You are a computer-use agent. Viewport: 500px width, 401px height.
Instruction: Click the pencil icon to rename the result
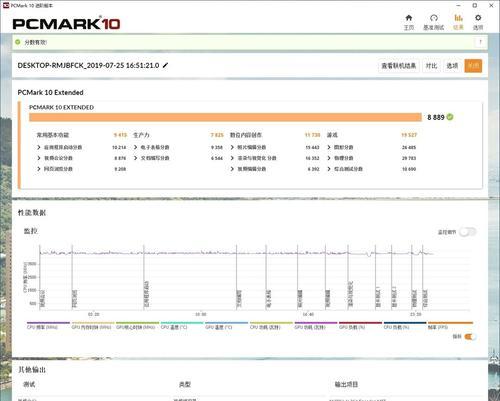click(x=165, y=65)
